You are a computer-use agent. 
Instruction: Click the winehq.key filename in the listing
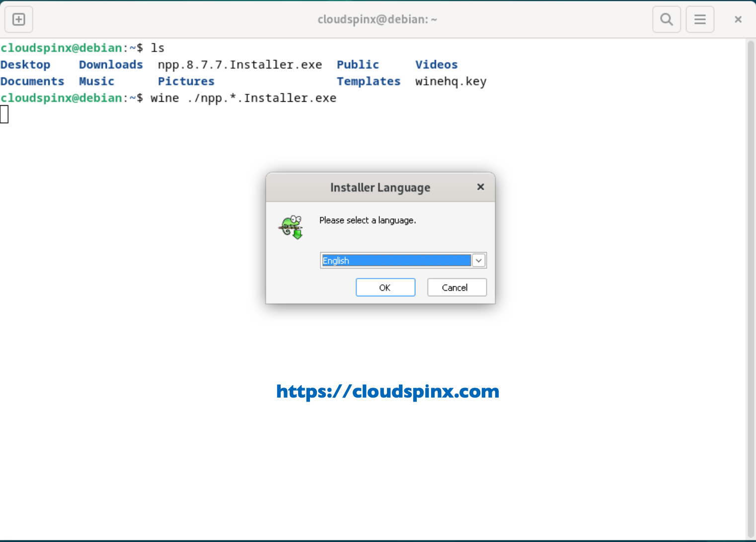(x=450, y=81)
